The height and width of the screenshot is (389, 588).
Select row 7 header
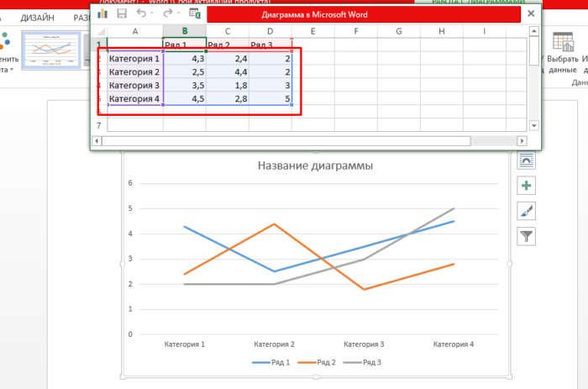(x=99, y=125)
